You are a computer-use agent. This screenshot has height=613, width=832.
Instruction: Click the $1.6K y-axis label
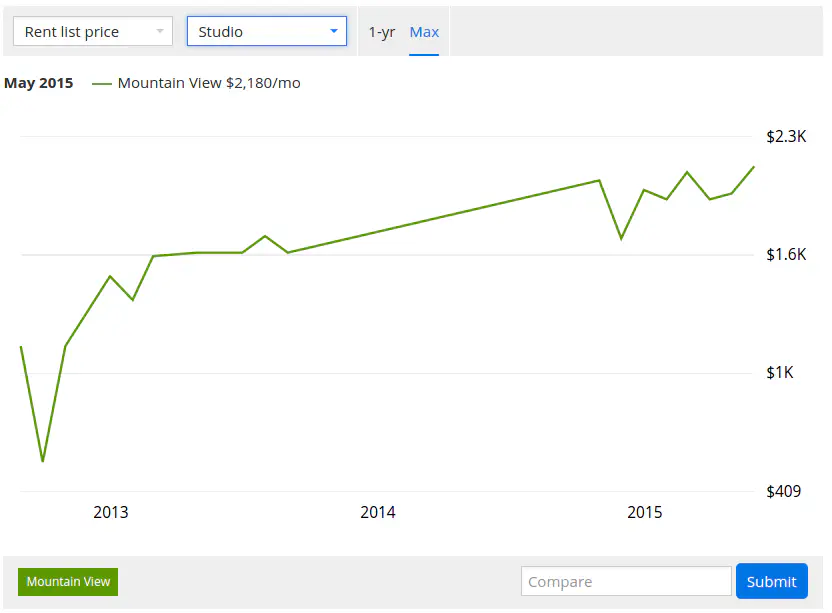tap(785, 255)
